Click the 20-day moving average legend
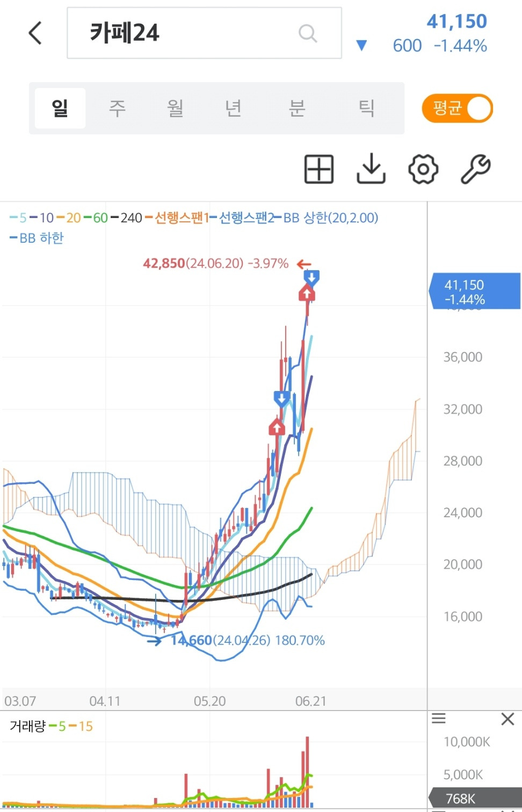Screen dimensions: 522x812 point(69,218)
